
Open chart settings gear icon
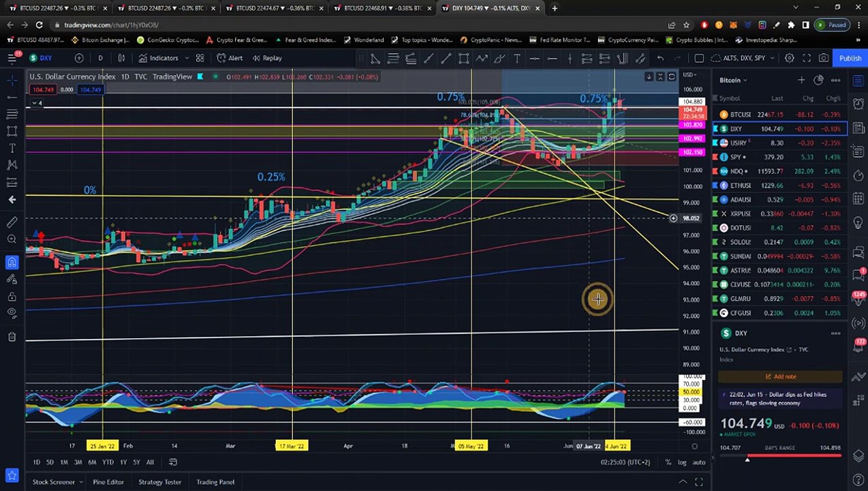789,58
